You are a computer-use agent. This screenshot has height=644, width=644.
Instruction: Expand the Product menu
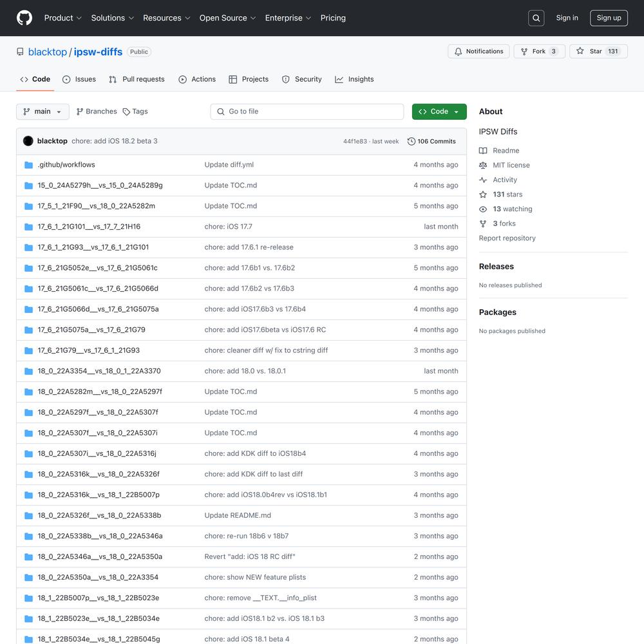click(63, 18)
